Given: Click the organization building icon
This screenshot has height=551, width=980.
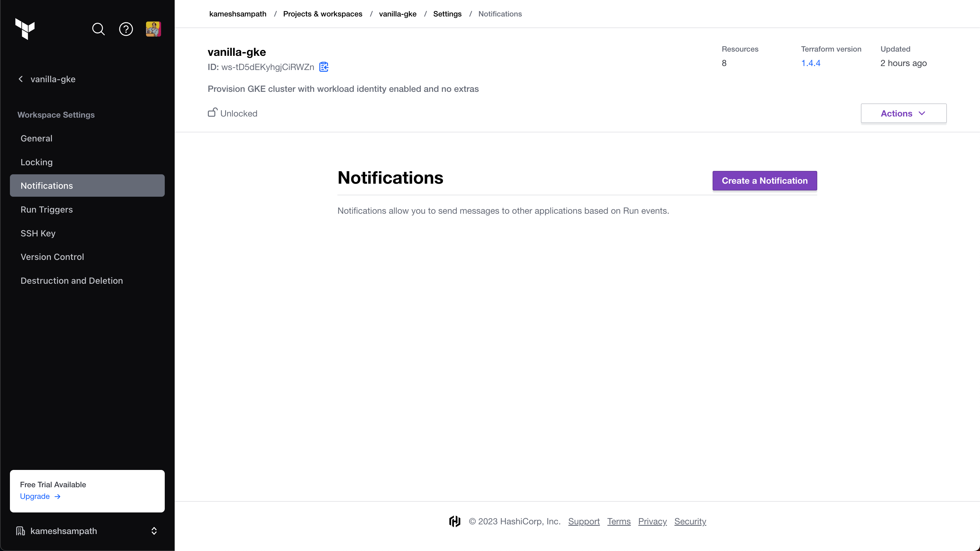Looking at the screenshot, I should (20, 531).
